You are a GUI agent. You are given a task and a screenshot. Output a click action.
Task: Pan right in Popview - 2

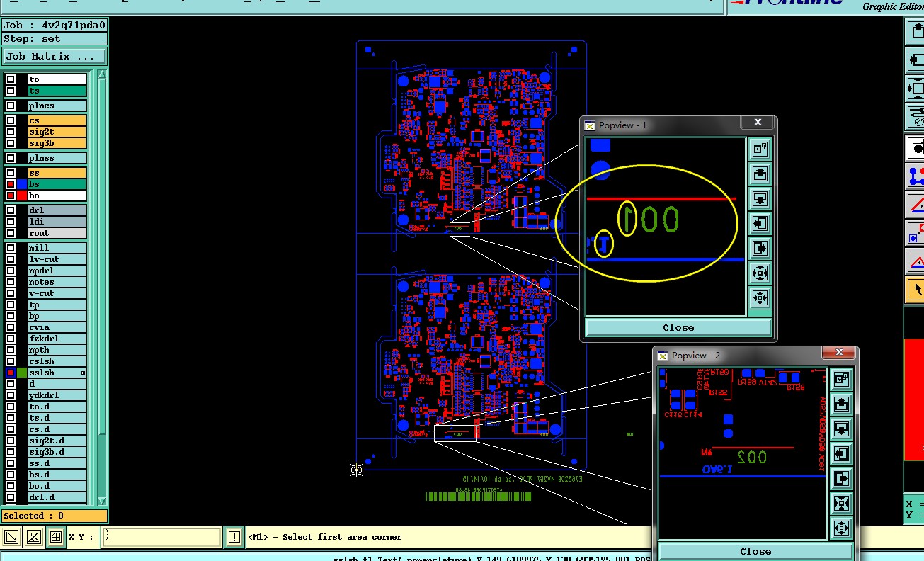pyautogui.click(x=841, y=478)
